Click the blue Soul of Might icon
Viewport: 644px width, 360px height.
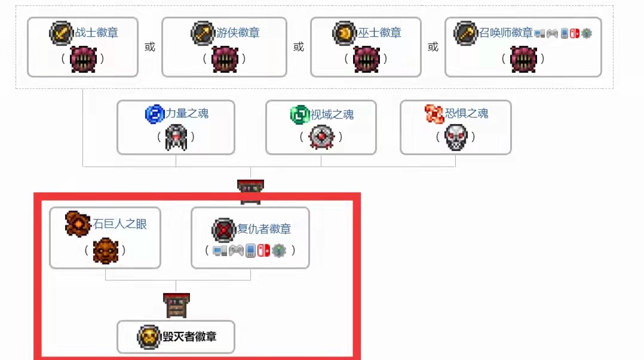tap(155, 113)
